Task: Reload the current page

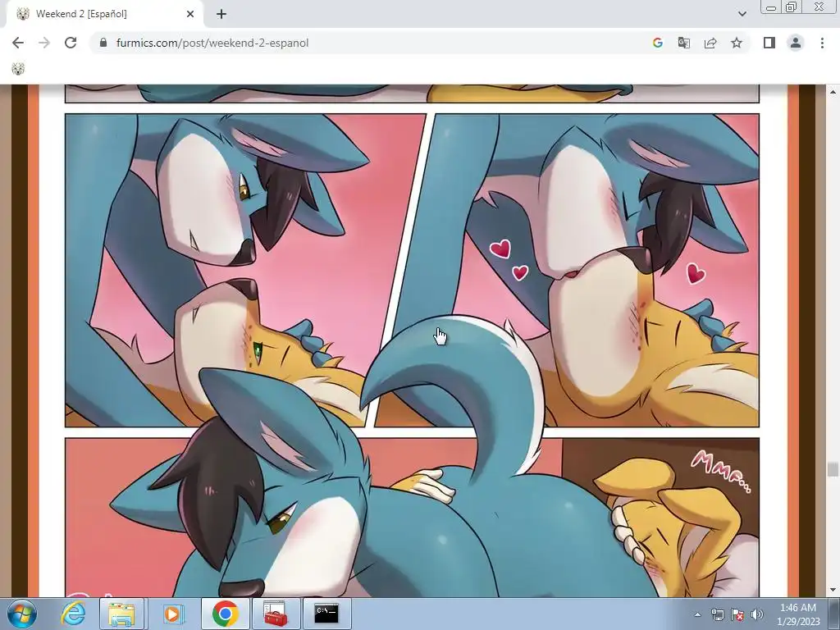Action: click(71, 43)
